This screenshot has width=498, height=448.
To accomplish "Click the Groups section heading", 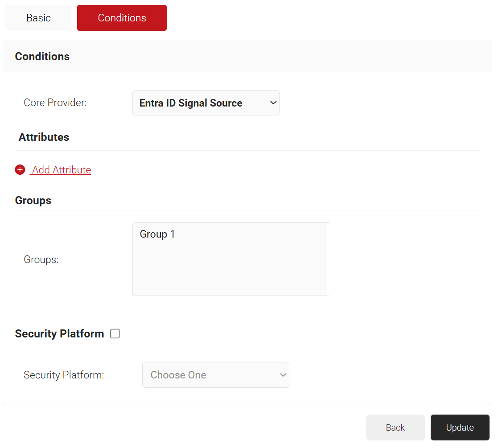I will 33,201.
